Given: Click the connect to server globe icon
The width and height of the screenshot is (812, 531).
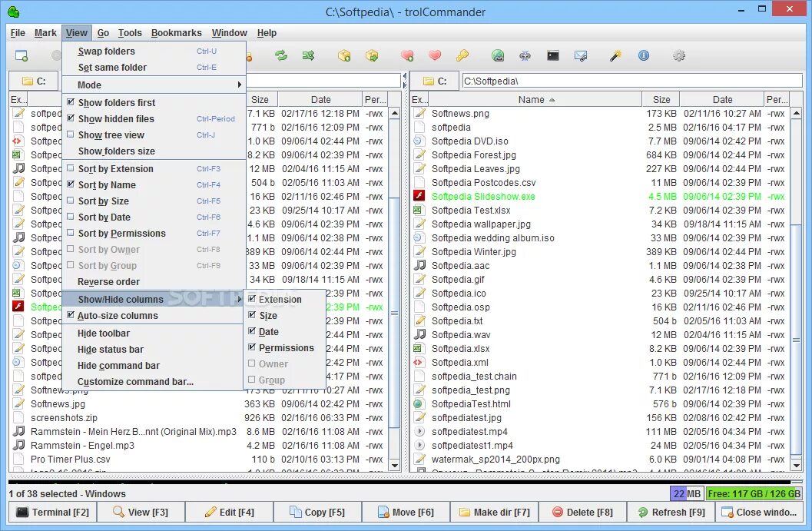Looking at the screenshot, I should 498,55.
